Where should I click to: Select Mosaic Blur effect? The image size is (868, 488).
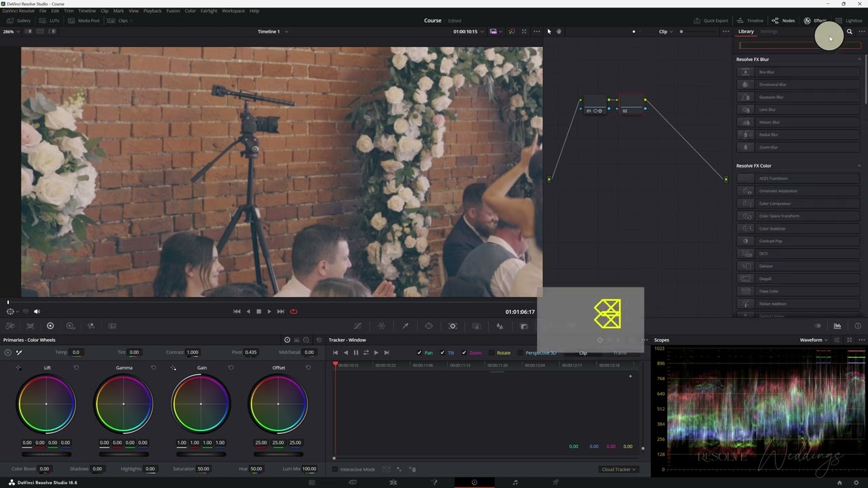799,122
